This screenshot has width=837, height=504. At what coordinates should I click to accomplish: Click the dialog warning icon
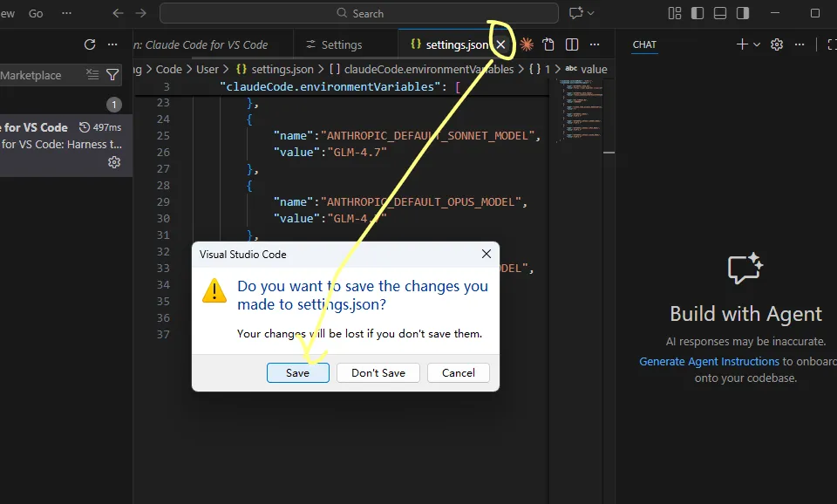[214, 290]
